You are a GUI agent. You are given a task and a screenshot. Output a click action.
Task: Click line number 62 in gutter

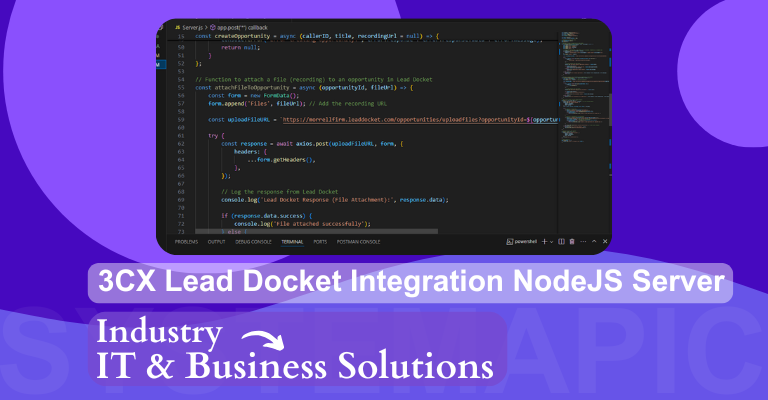(181, 144)
